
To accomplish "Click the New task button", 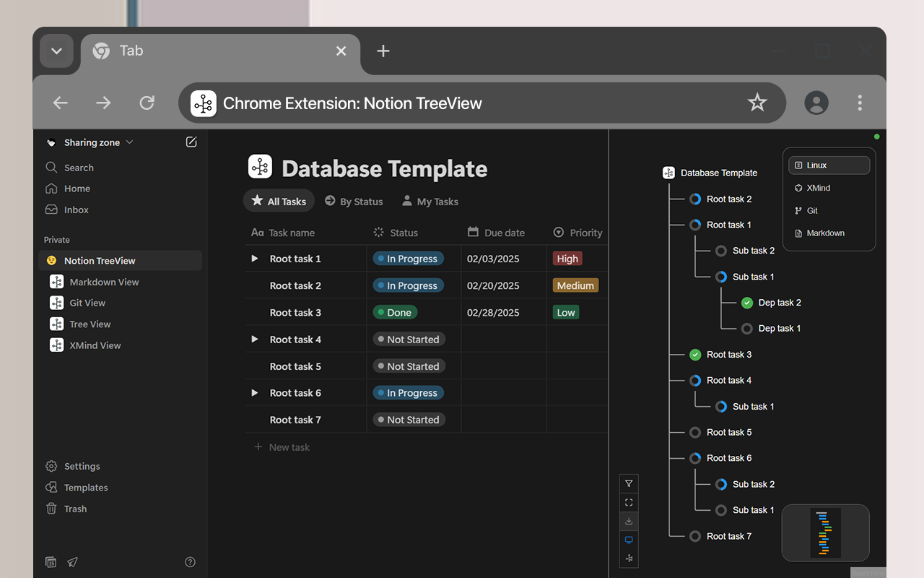I will click(282, 447).
